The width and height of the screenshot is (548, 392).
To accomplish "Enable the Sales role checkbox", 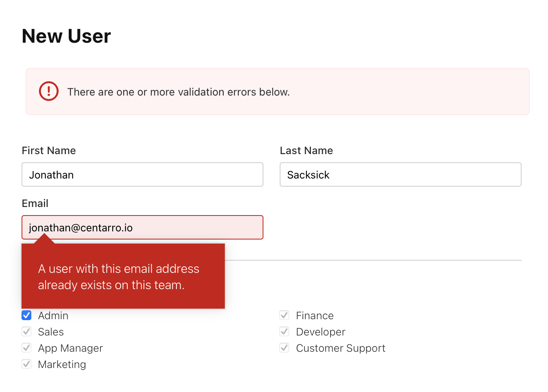I will 26,331.
